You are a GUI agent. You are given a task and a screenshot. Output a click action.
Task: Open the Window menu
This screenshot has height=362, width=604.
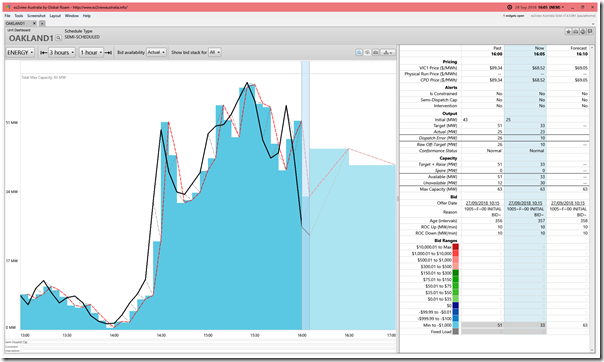(72, 16)
